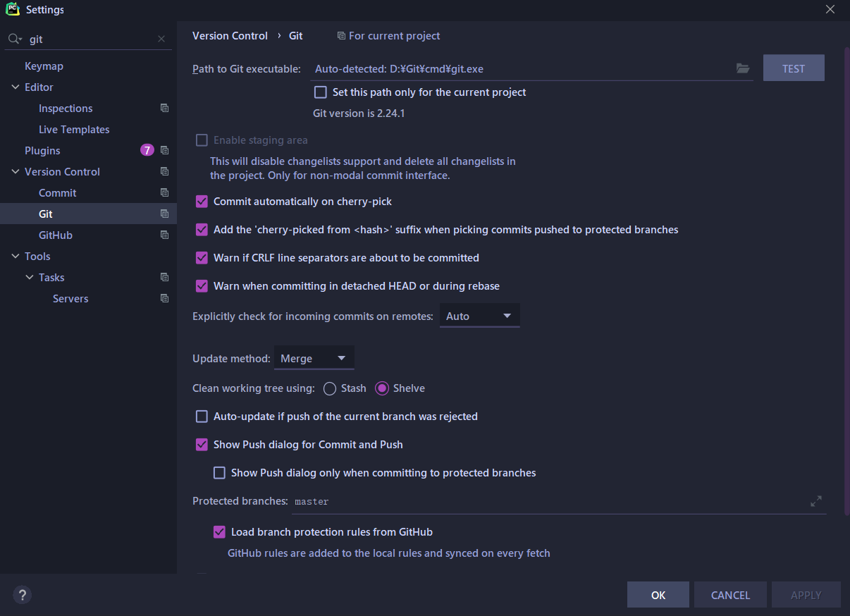
Task: Open the Commit settings page
Action: coord(58,193)
